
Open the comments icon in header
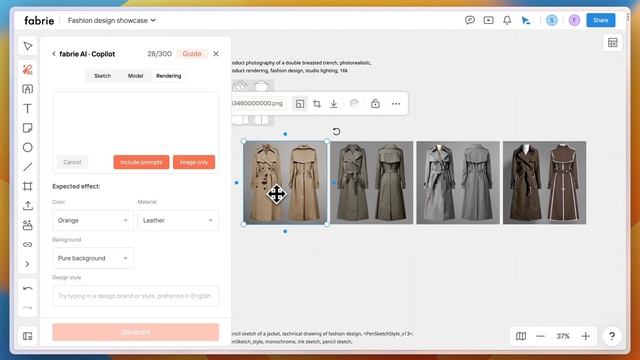pos(470,20)
